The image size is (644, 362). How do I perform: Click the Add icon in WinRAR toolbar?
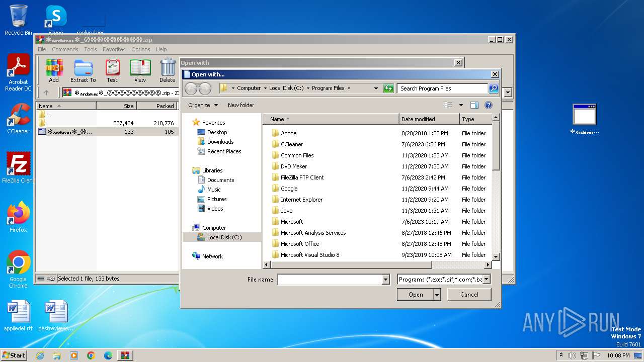click(54, 71)
